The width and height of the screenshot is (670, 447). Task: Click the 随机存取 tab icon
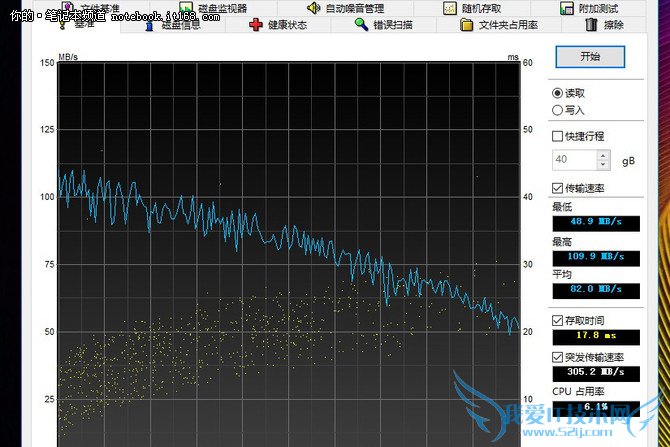point(448,8)
